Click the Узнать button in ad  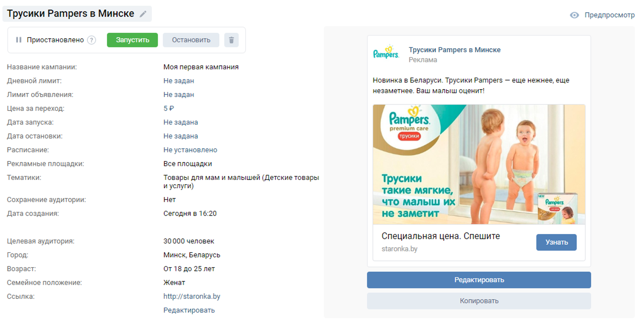click(557, 242)
